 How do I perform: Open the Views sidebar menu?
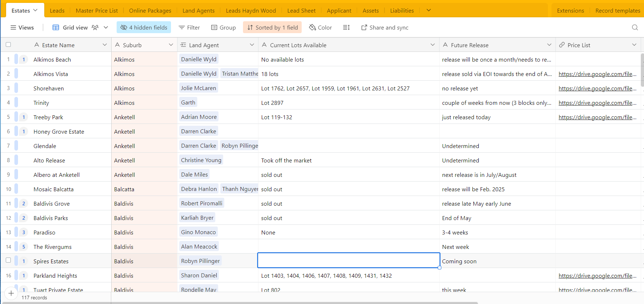pos(22,27)
